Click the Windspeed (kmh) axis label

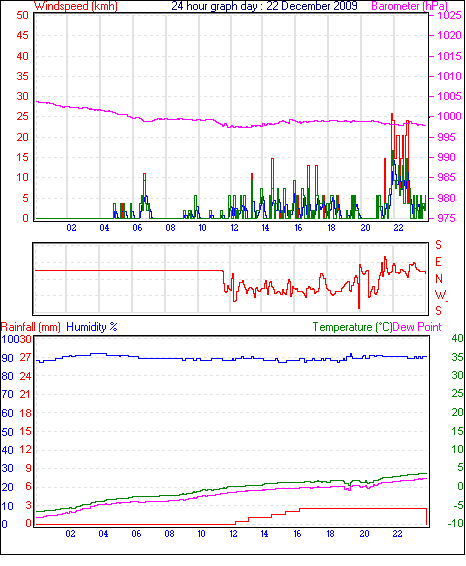[x=76, y=6]
